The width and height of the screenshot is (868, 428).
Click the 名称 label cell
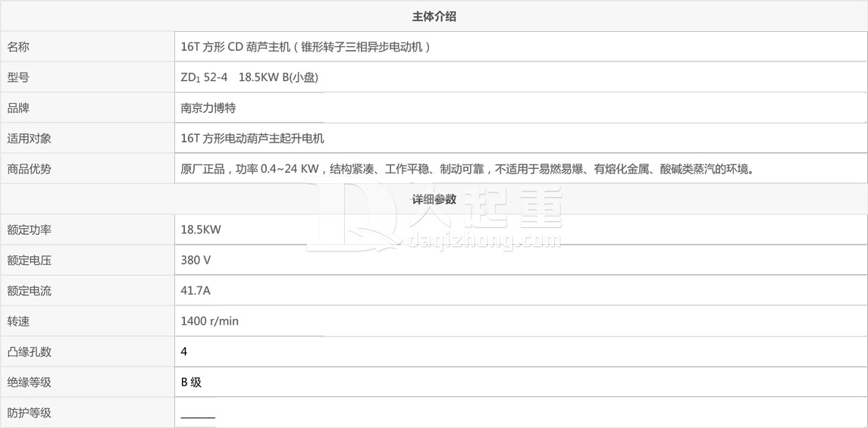(x=87, y=47)
